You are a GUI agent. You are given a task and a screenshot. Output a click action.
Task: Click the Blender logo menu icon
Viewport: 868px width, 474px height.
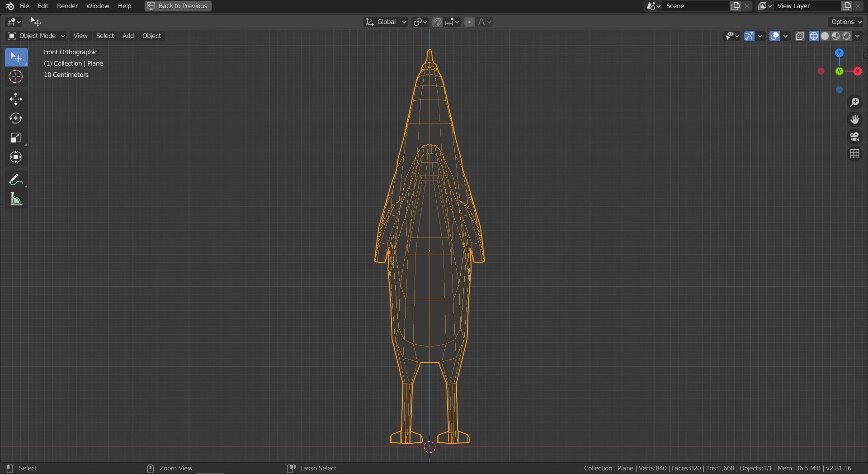click(x=10, y=6)
